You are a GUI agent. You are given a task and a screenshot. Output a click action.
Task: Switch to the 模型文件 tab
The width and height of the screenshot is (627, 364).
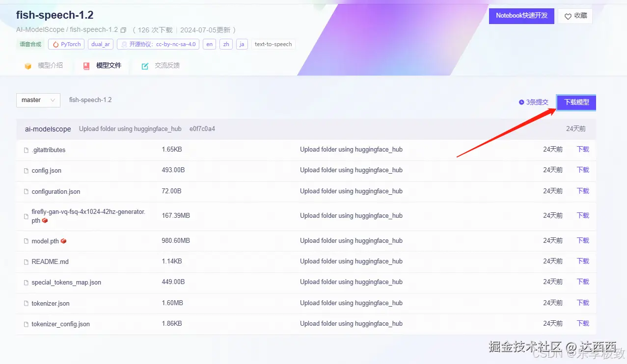pyautogui.click(x=102, y=66)
